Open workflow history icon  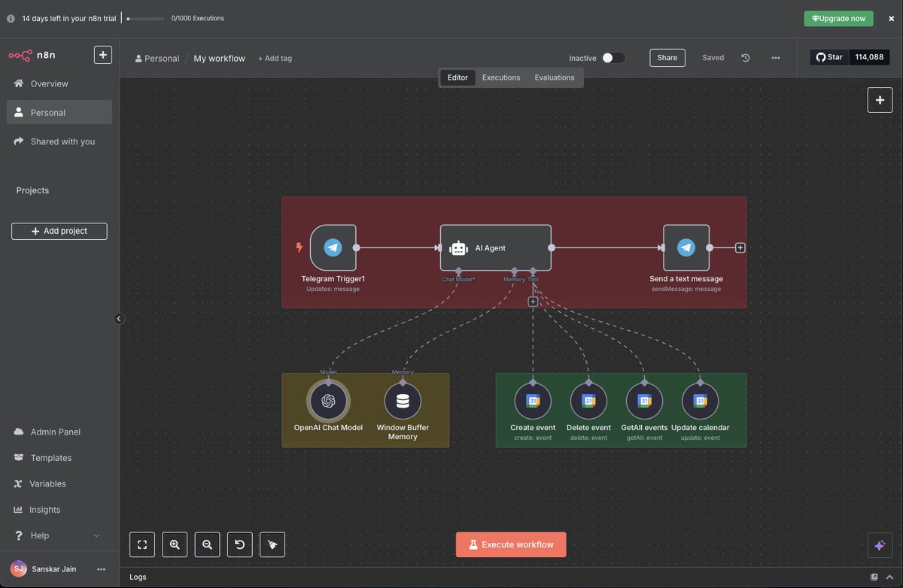pos(746,58)
